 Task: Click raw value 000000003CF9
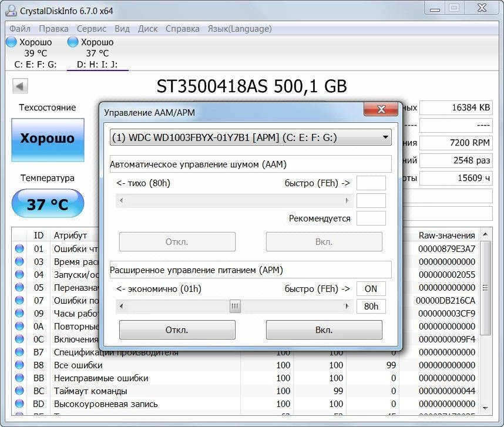click(x=446, y=313)
